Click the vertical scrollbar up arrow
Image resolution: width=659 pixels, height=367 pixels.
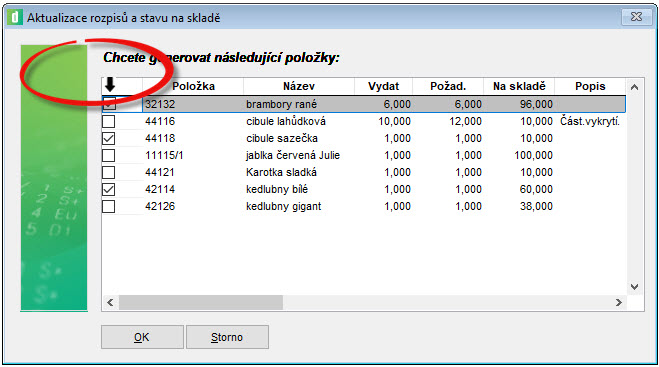point(635,87)
